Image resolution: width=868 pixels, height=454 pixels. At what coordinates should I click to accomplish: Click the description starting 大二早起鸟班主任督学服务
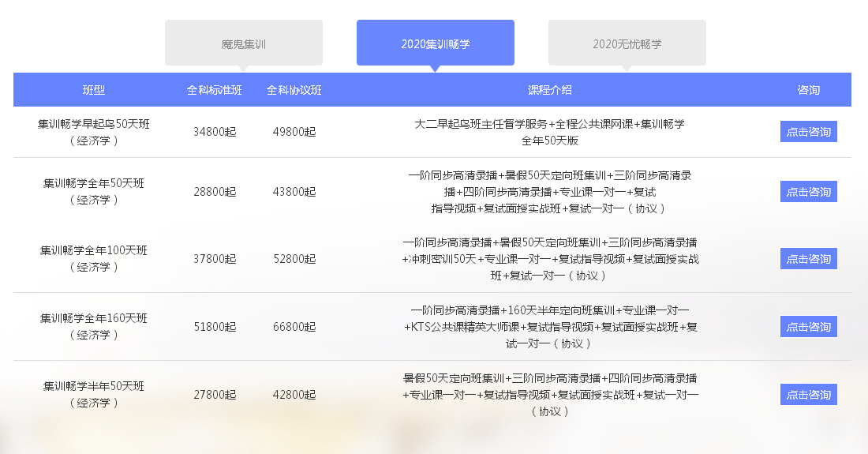coord(550,132)
